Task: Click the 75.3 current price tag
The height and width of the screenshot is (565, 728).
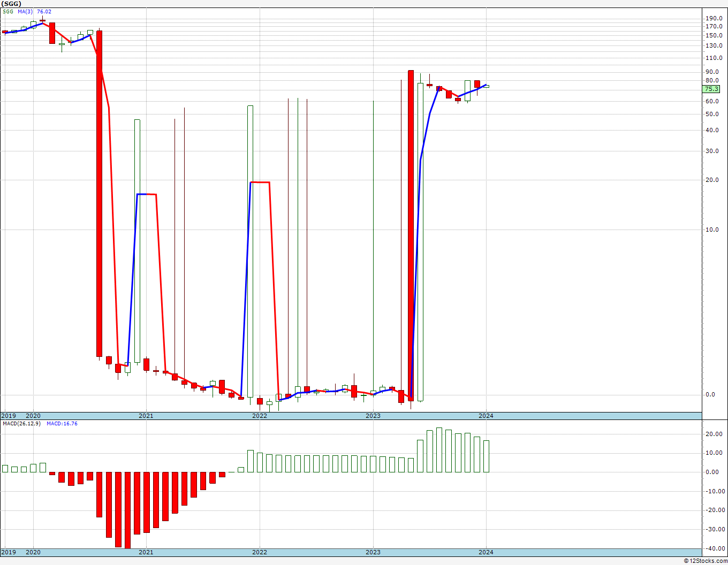Action: [711, 89]
